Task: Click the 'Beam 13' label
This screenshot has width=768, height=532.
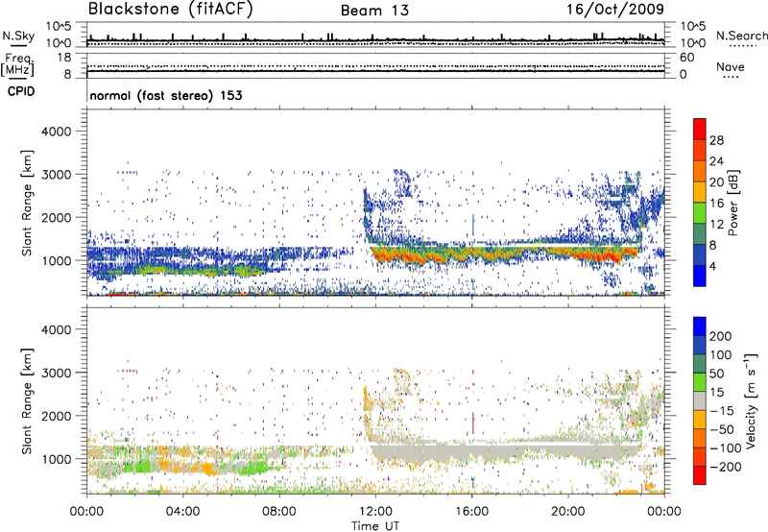Action: click(x=374, y=11)
